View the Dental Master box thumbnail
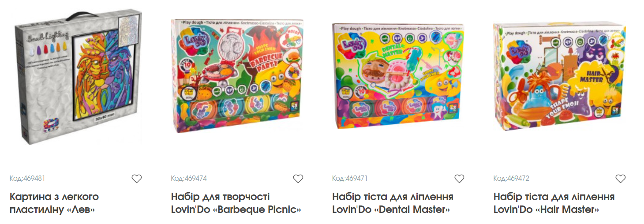This screenshot has height=224, width=644. tap(398, 76)
